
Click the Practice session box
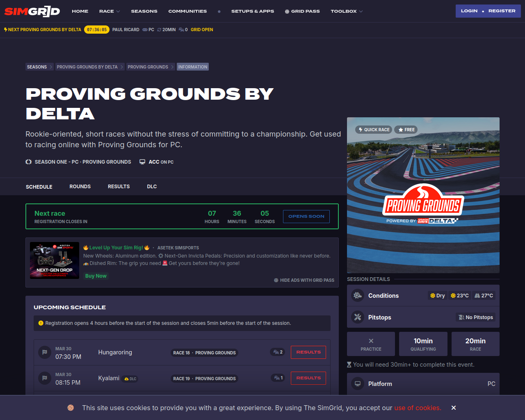(x=371, y=344)
